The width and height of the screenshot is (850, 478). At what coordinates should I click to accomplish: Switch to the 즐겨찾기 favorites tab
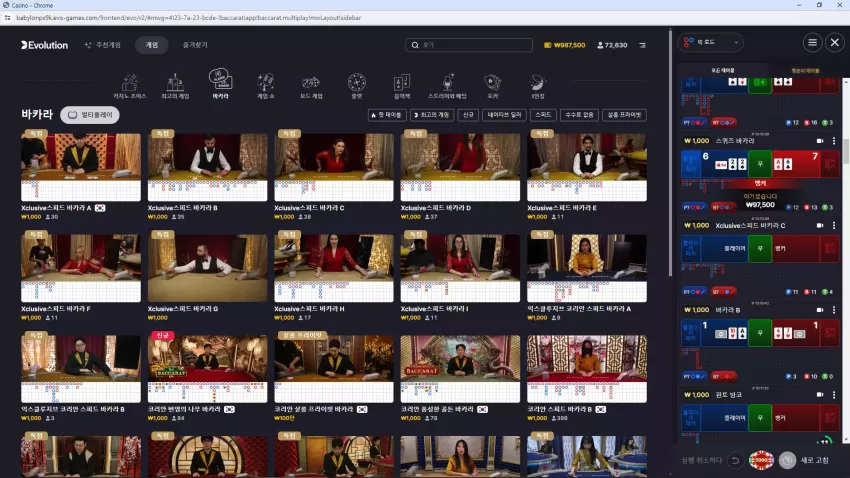point(195,45)
